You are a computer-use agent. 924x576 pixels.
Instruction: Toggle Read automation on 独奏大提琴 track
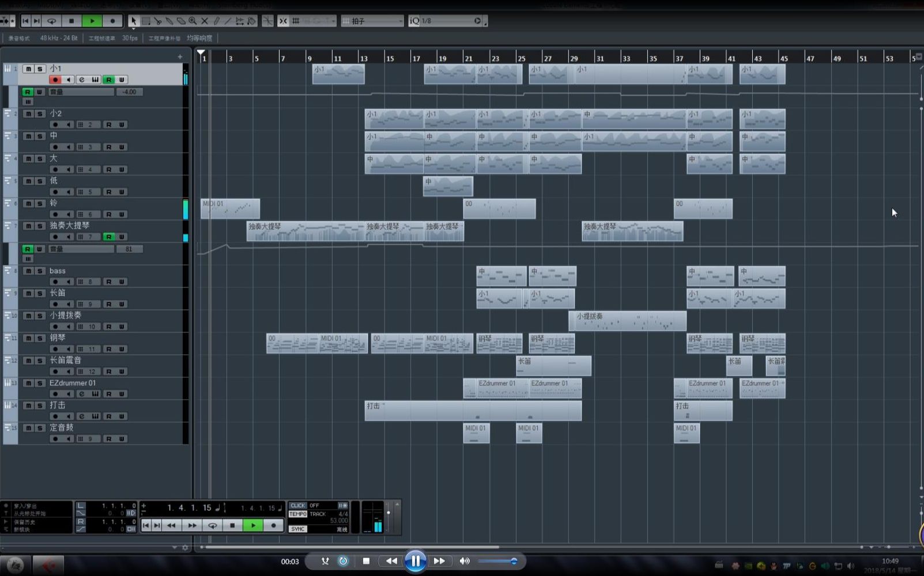pyautogui.click(x=108, y=237)
